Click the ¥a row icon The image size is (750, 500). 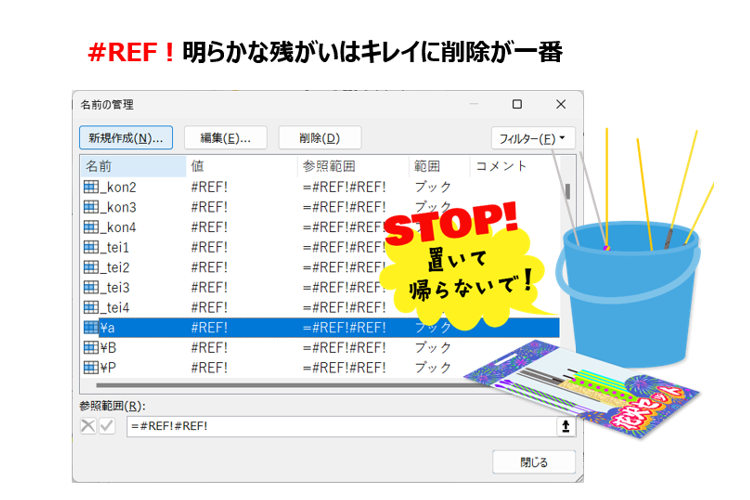pos(91,327)
